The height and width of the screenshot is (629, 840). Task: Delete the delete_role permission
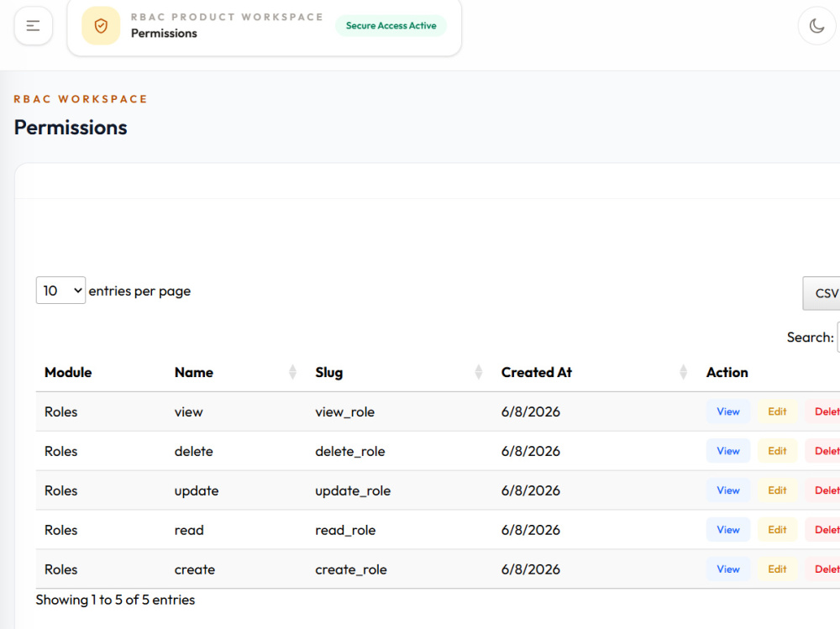(823, 451)
